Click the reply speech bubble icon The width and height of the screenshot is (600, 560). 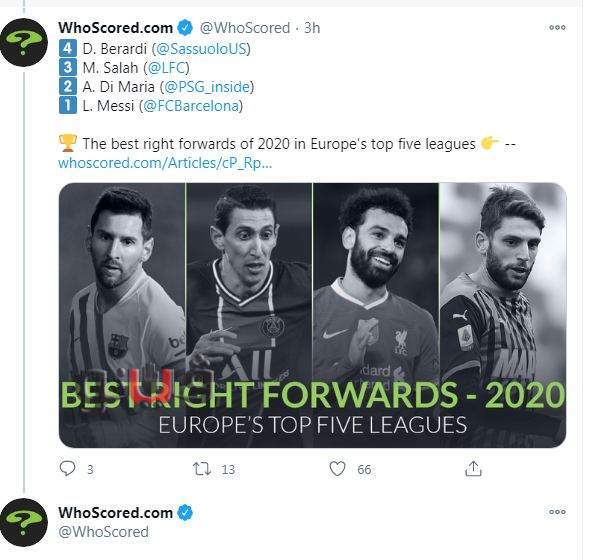tap(68, 469)
